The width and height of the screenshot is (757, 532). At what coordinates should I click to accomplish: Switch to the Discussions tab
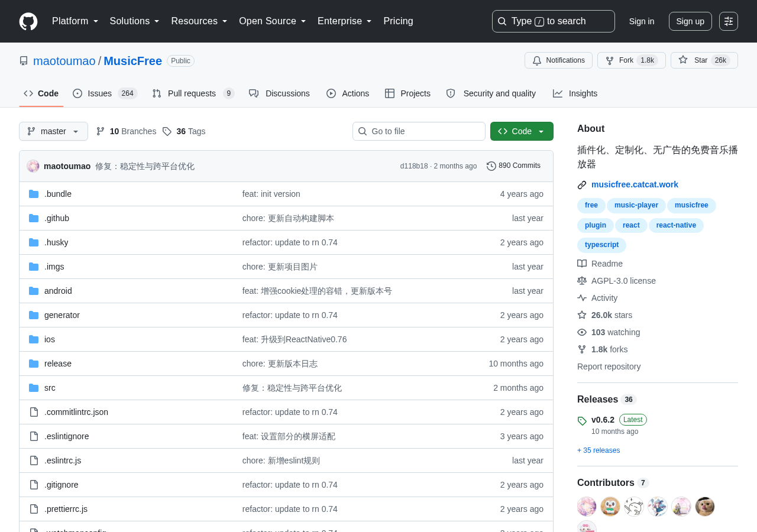pyautogui.click(x=279, y=93)
